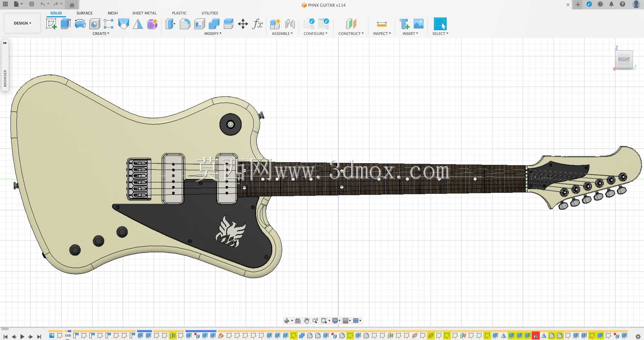Expand the CONFIGURE menu
The image size is (644, 340).
[x=315, y=34]
